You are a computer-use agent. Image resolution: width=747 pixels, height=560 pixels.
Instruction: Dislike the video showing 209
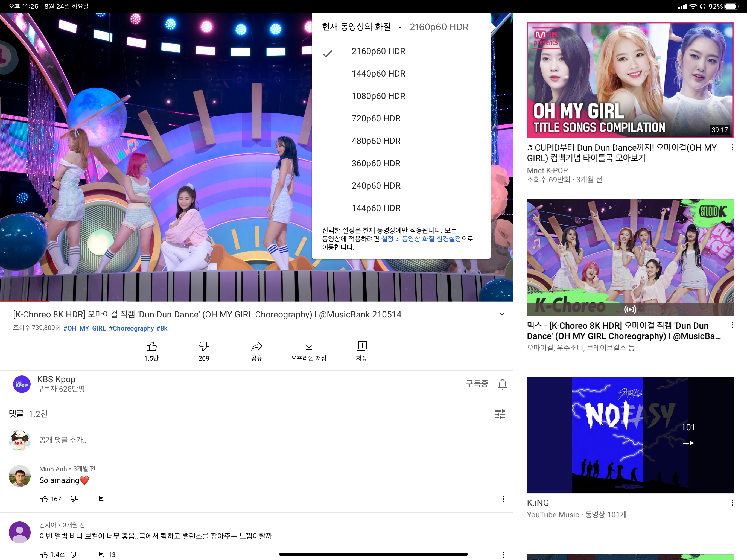pos(204,346)
